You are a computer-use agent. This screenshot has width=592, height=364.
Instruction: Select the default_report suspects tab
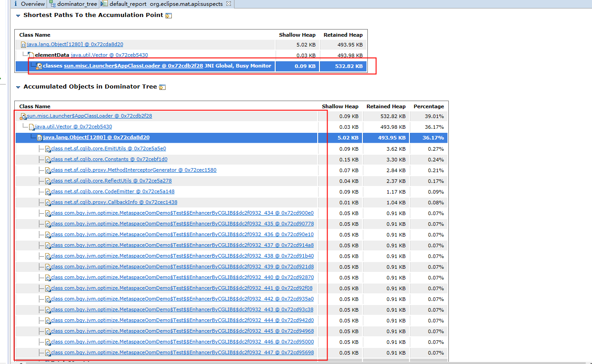click(x=166, y=4)
